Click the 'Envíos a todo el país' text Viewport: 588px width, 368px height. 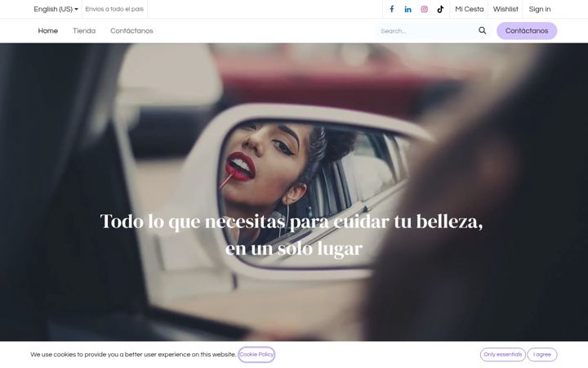tap(114, 9)
